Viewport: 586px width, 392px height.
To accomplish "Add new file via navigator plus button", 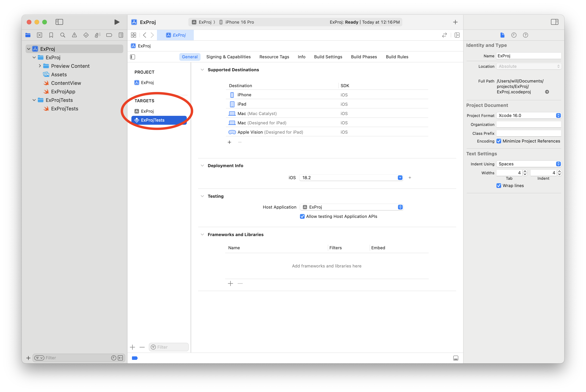I will pyautogui.click(x=28, y=358).
